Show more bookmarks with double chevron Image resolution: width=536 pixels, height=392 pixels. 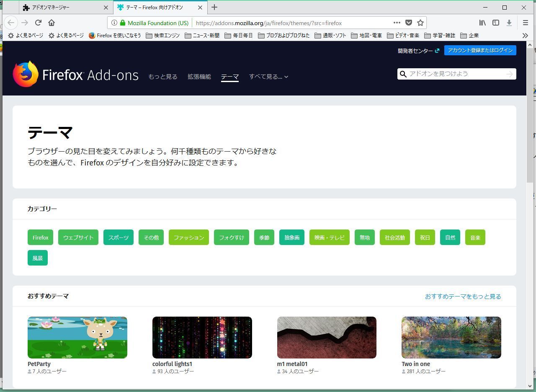(525, 36)
